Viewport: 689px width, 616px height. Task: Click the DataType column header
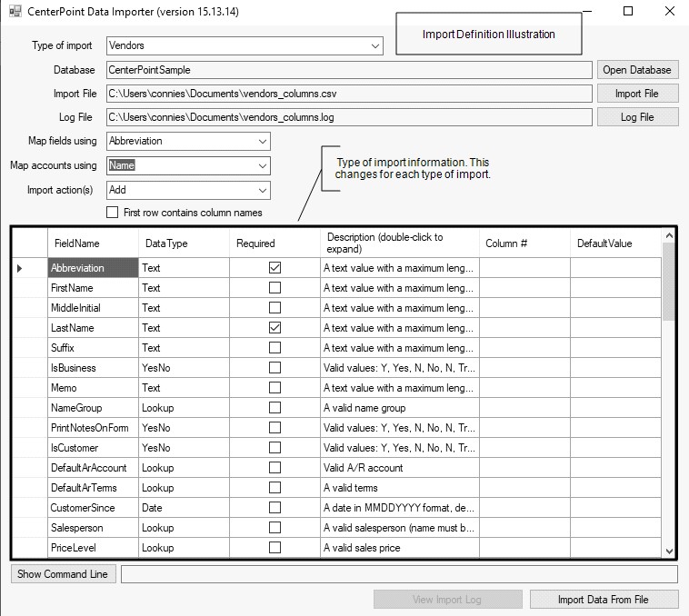tap(166, 243)
